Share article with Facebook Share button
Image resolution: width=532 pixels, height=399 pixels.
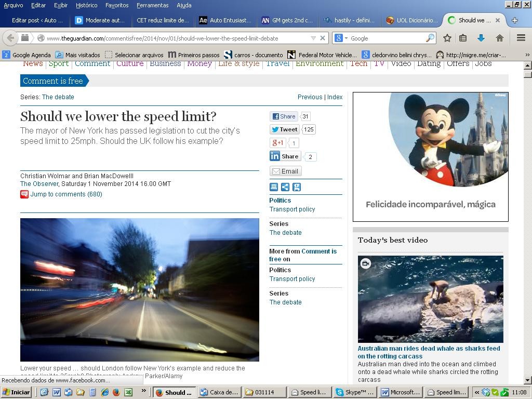tap(283, 116)
